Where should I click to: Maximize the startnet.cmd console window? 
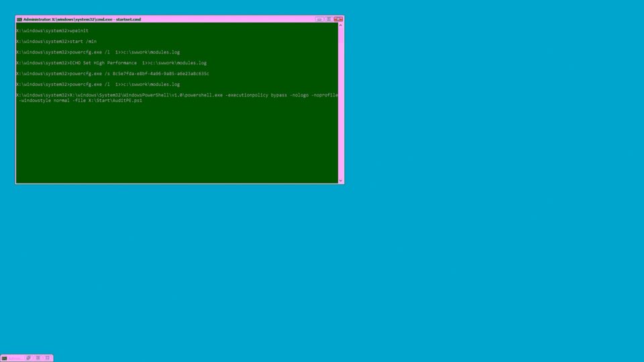[329, 19]
